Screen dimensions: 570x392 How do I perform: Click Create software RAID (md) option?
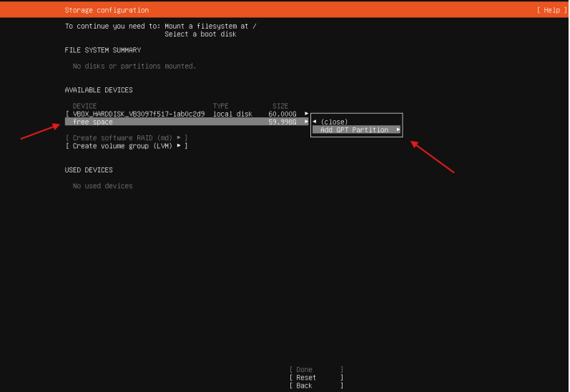coord(127,137)
